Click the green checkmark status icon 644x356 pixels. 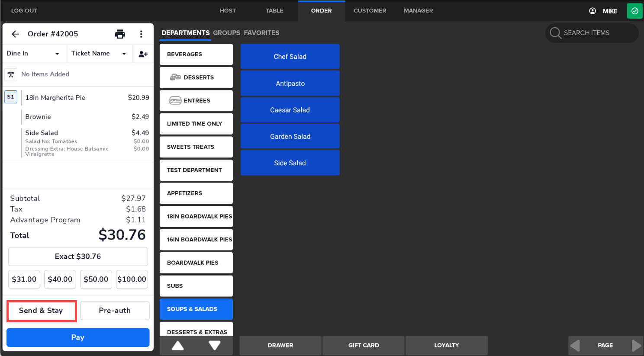point(634,11)
